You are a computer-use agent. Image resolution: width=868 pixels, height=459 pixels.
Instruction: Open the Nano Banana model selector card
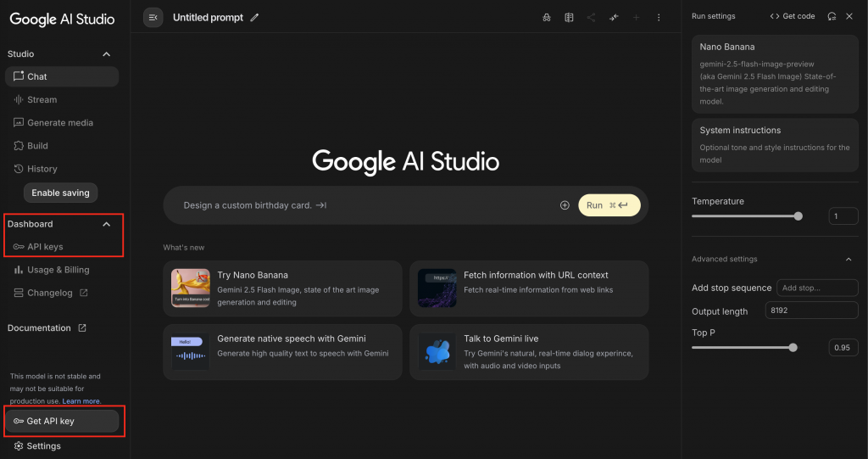pos(775,75)
